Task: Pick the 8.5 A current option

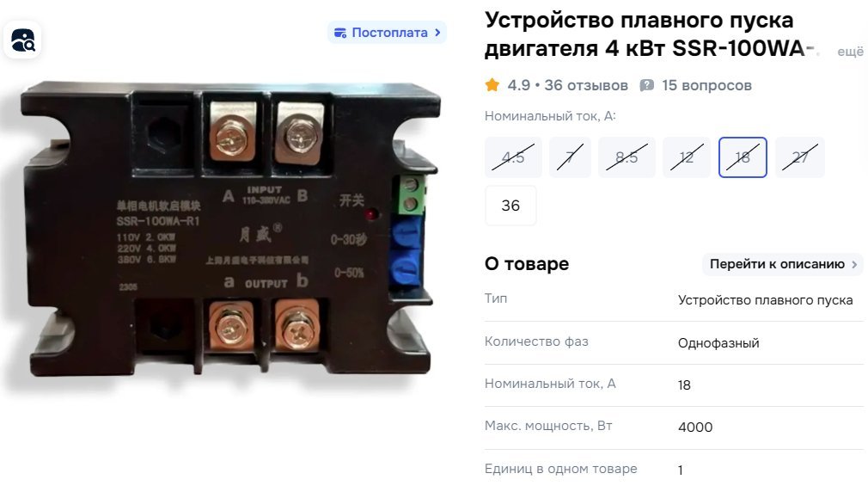Action: pyautogui.click(x=627, y=157)
